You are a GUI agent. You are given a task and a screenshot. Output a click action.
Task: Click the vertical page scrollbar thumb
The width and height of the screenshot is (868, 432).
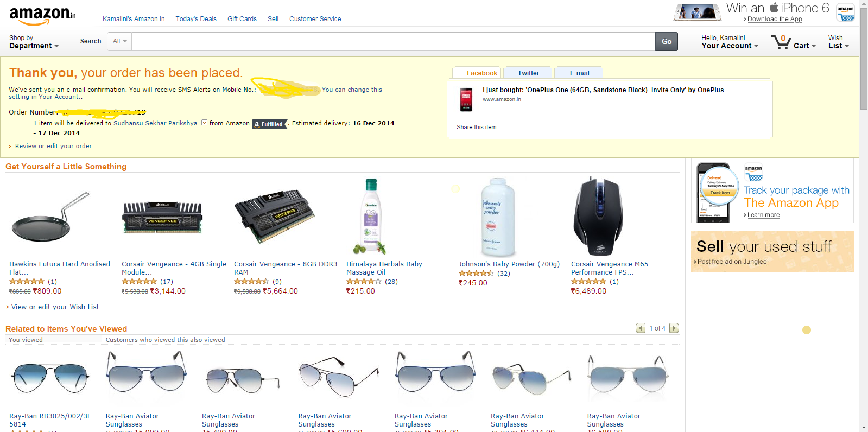[864, 60]
